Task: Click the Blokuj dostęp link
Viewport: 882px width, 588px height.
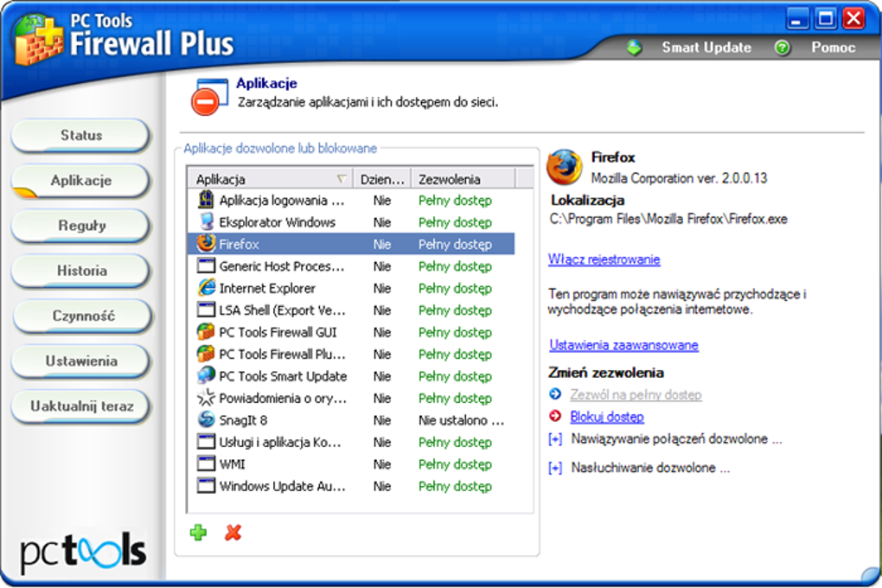Action: pos(607,417)
